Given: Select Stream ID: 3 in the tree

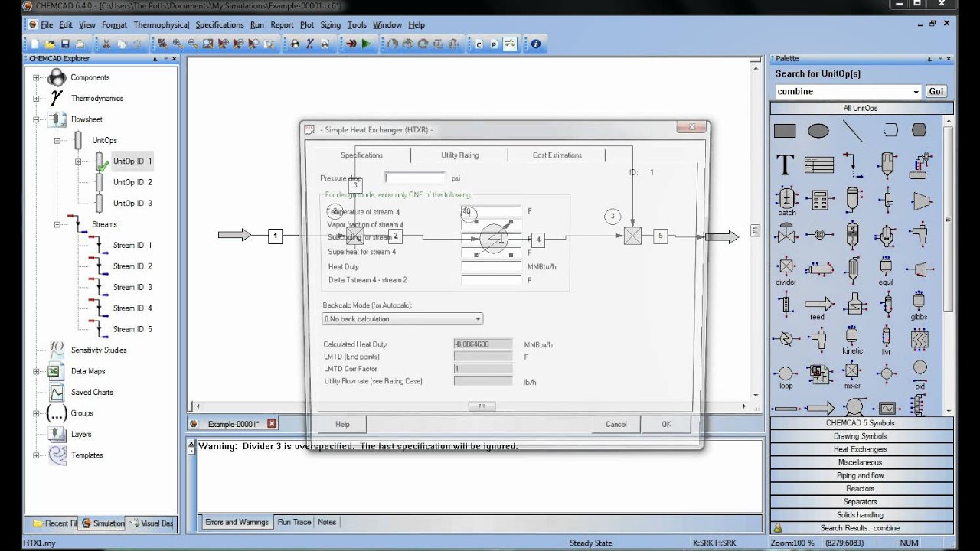Looking at the screenshot, I should tap(132, 287).
